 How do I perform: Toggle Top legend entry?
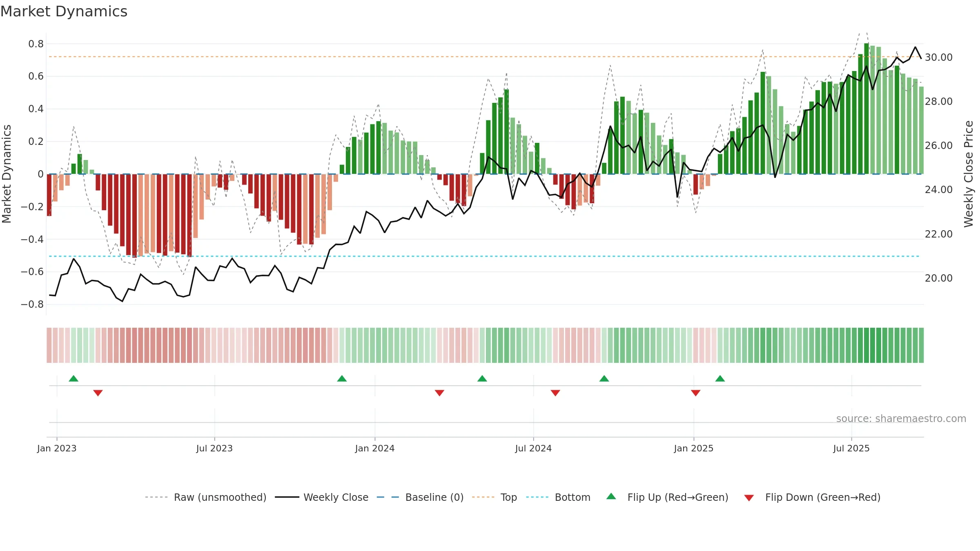[494, 497]
